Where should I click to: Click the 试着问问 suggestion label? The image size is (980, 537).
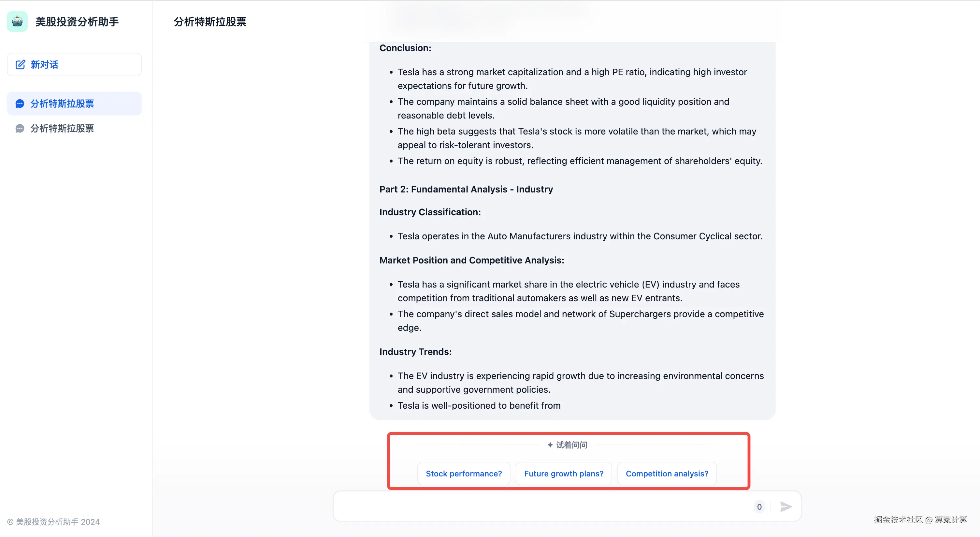click(571, 445)
